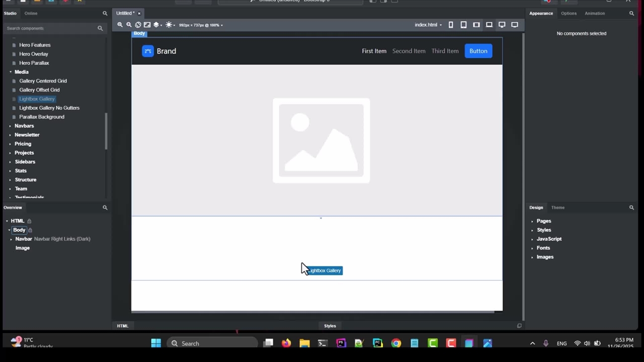The height and width of the screenshot is (362, 644).
Task: Expand the Pricing components group
Action: tap(10, 144)
